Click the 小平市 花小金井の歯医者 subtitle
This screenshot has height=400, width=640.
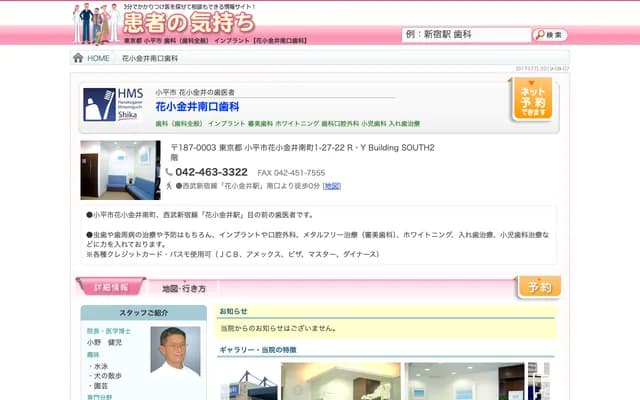pos(195,93)
